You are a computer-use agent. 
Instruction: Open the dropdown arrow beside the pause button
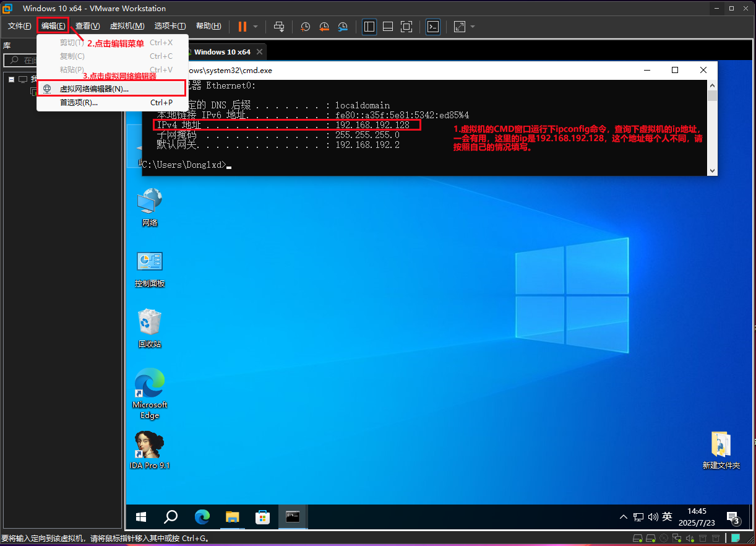tap(256, 27)
